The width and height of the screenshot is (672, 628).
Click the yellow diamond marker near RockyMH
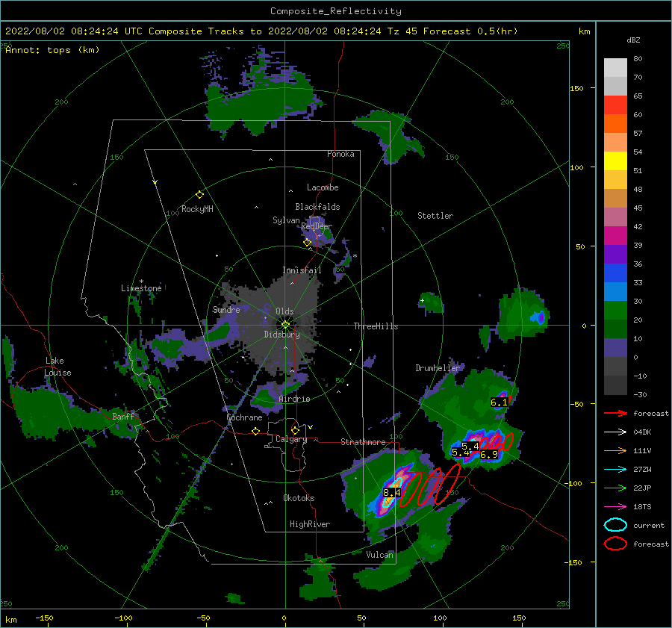(x=199, y=195)
